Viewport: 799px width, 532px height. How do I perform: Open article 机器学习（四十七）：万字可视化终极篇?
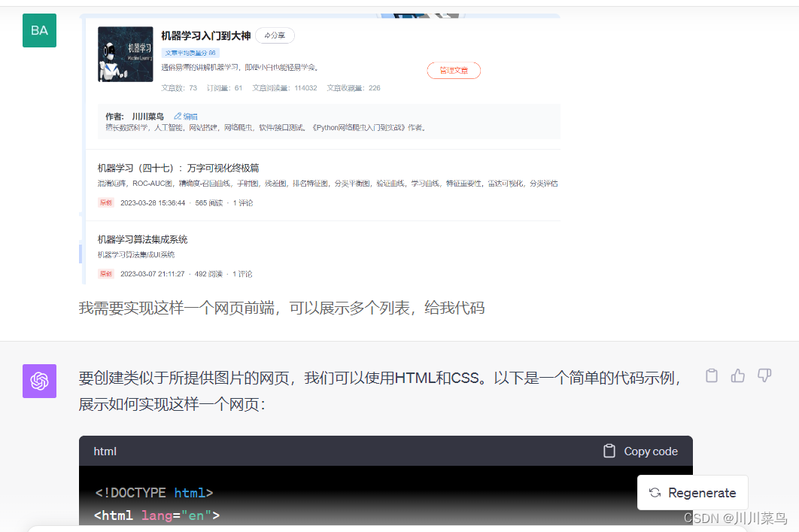(178, 168)
